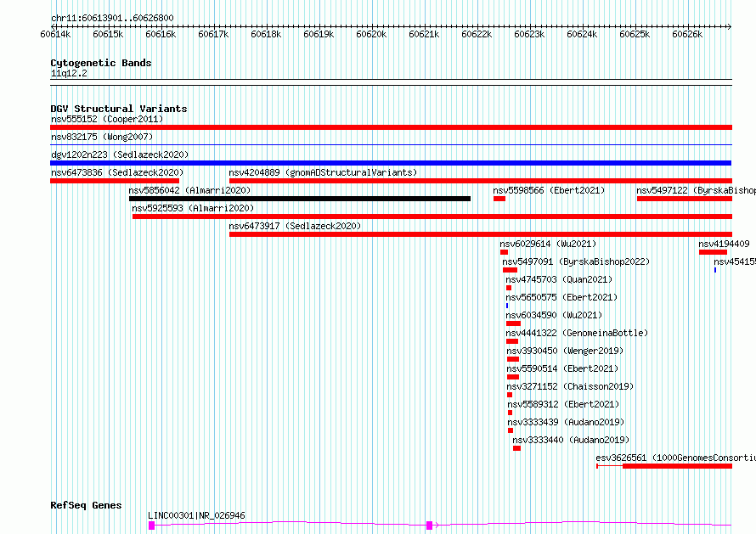Select nsv5650575 (Ebert2021) label

pos(561,297)
